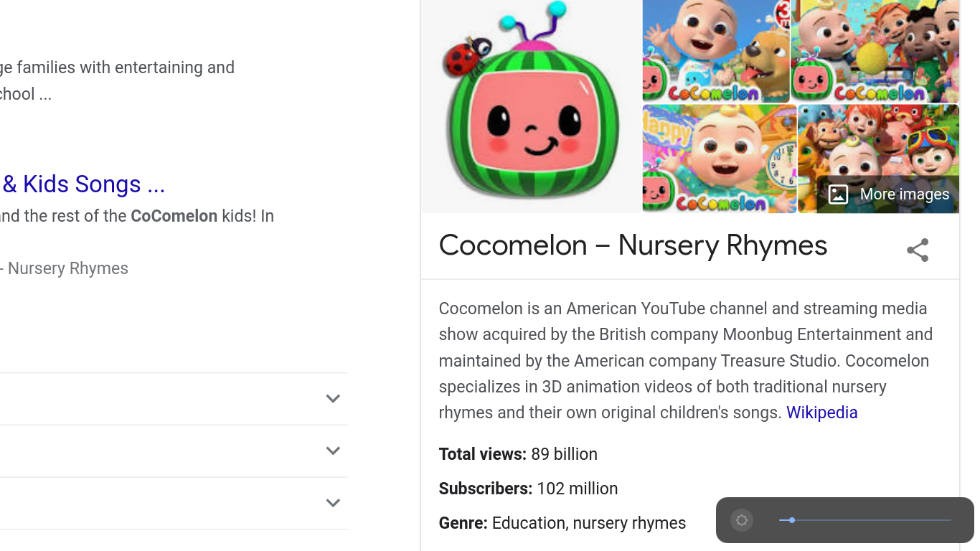Click the 'Subscribers:' label

tap(485, 489)
